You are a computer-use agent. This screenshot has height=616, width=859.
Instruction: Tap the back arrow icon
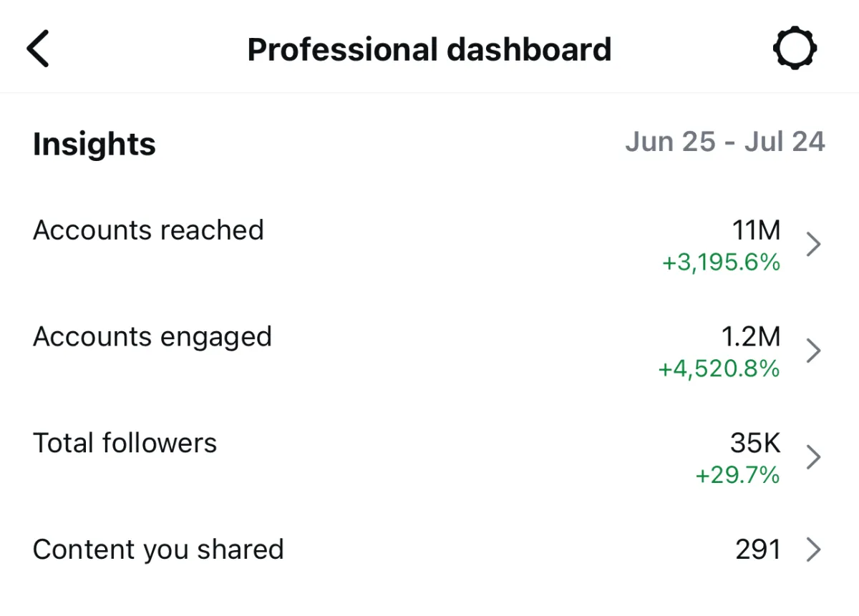click(38, 49)
